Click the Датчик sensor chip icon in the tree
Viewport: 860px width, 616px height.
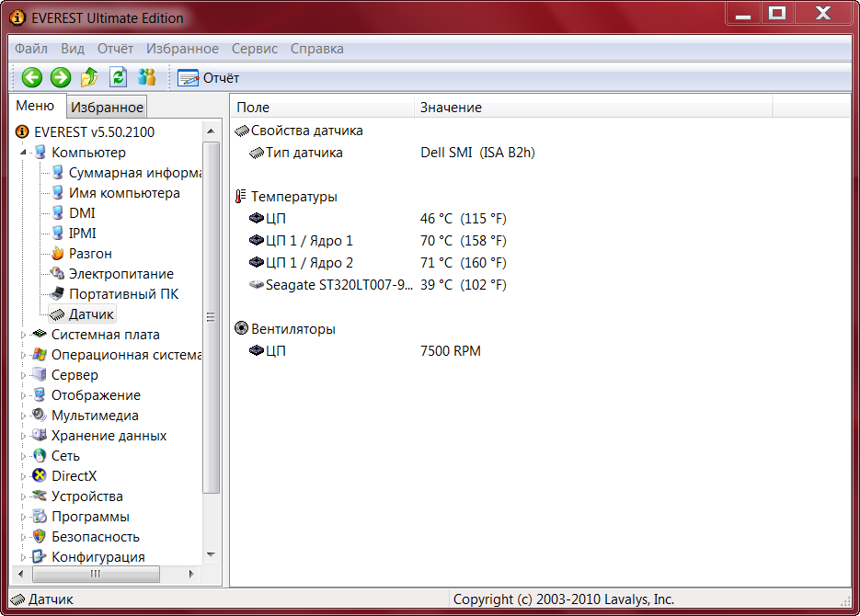point(58,314)
